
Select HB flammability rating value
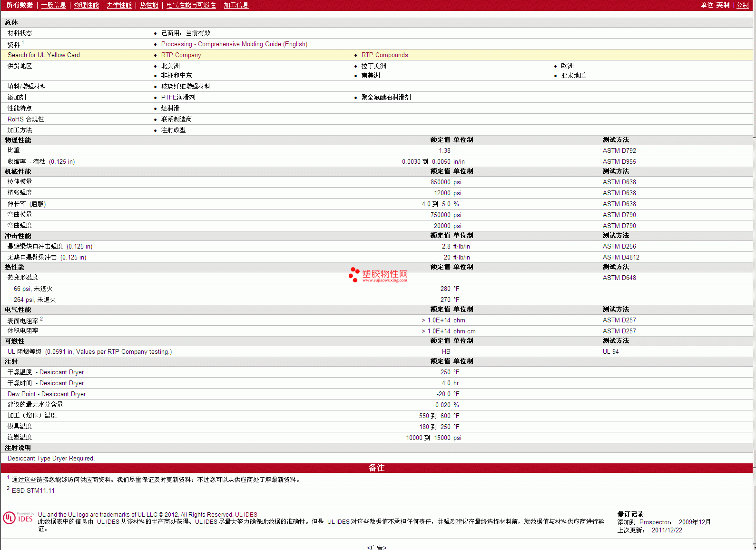(446, 351)
